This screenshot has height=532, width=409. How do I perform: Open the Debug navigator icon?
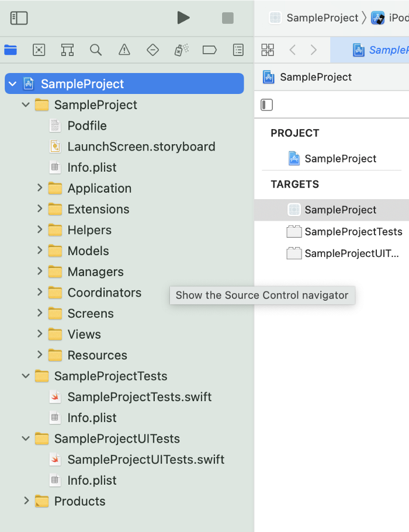pyautogui.click(x=181, y=50)
